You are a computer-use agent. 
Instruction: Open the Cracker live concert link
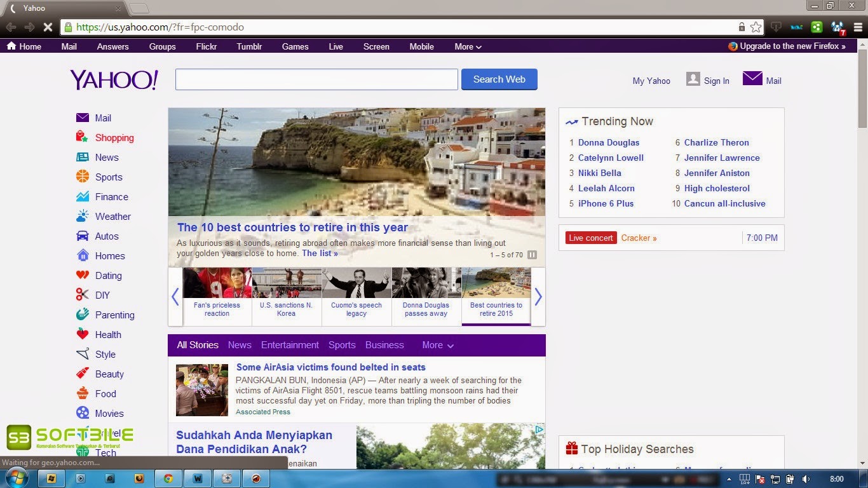coord(639,238)
